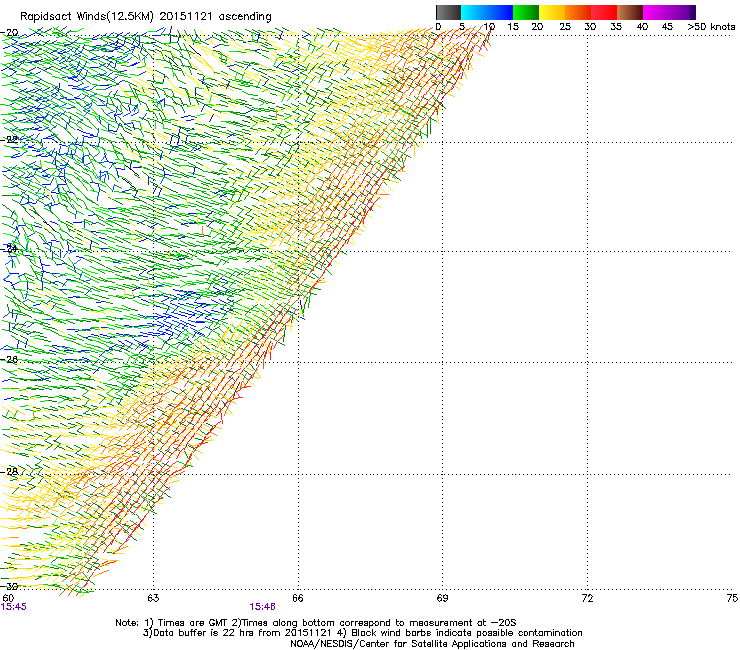Select the red 30-35 knots legend segment
The image size is (740, 650).
click(604, 12)
